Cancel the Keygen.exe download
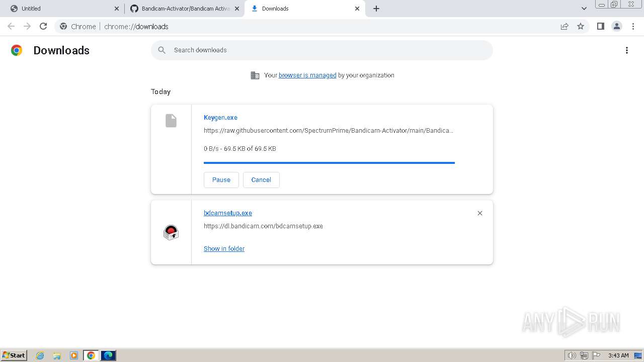Screen dimensions: 644x362 coord(261,180)
